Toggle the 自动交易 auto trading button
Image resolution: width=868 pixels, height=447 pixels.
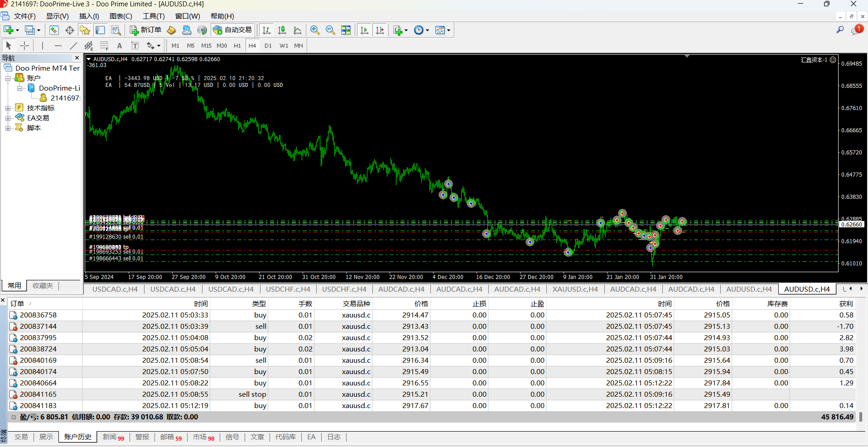tap(233, 30)
